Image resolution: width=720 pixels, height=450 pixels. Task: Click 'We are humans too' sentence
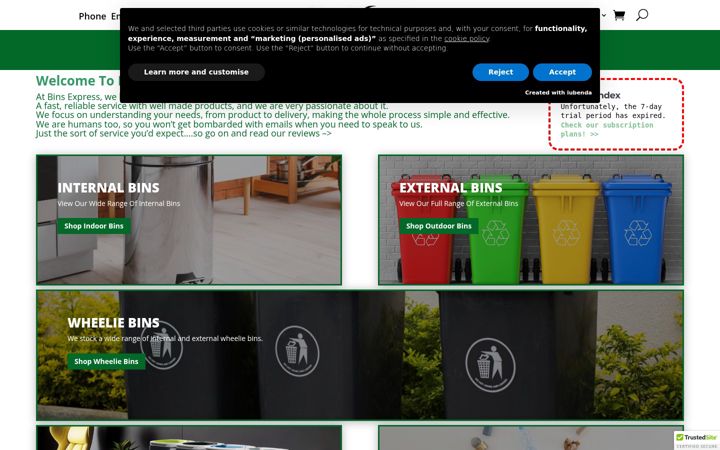click(x=229, y=124)
